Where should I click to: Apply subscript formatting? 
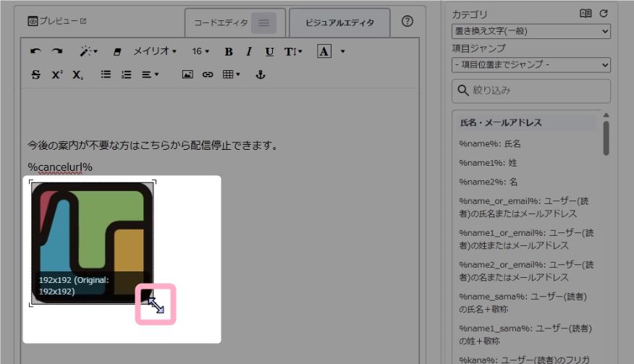pyautogui.click(x=77, y=75)
